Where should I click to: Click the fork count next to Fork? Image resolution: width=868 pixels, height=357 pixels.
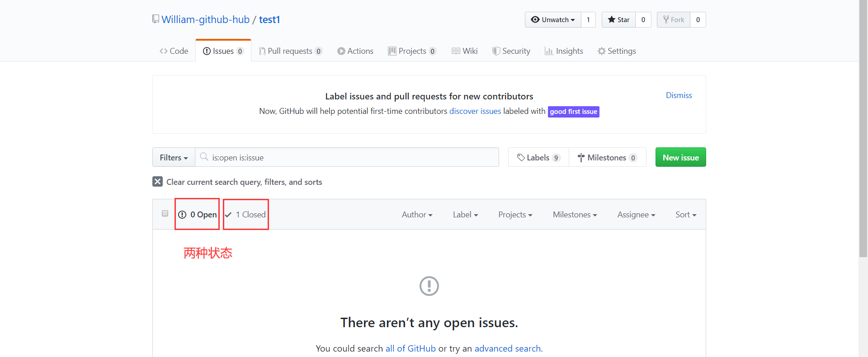[x=698, y=19]
